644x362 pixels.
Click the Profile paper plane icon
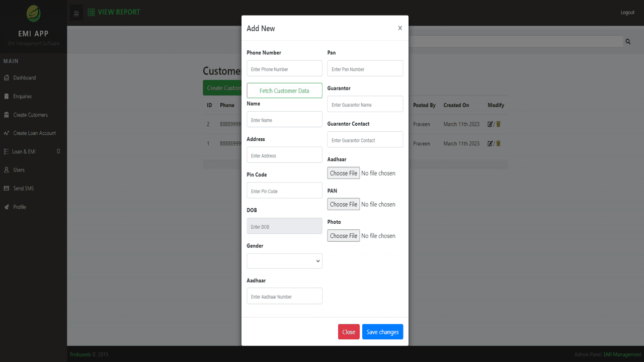(x=7, y=207)
